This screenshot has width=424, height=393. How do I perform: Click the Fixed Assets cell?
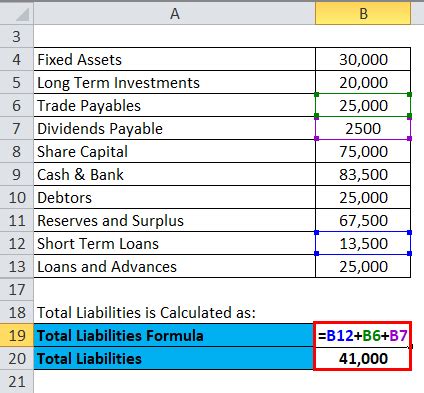pos(174,59)
